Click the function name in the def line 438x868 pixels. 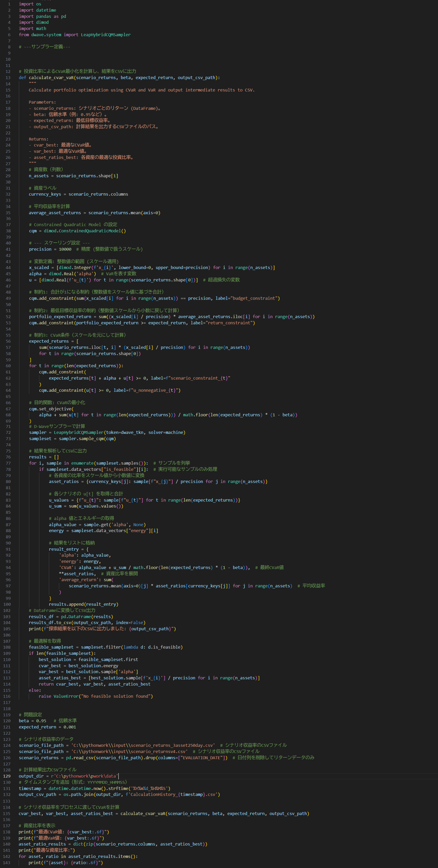pyautogui.click(x=51, y=78)
